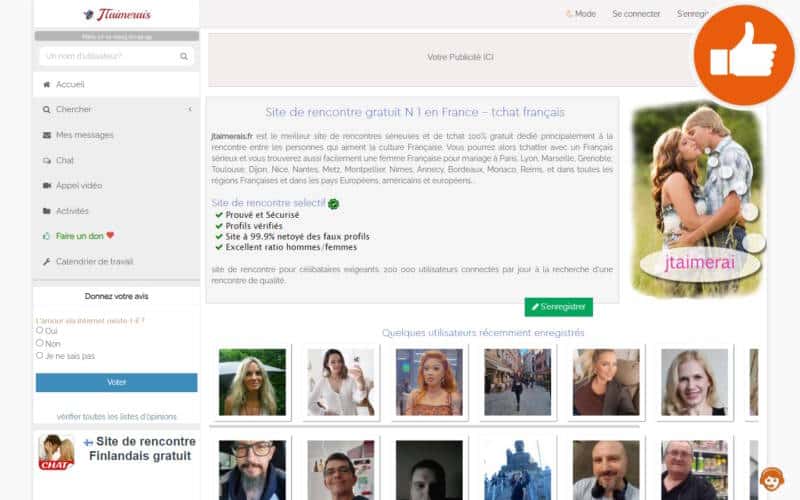The height and width of the screenshot is (500, 800).
Task: Open Activités in sidebar menu
Action: [x=116, y=211]
